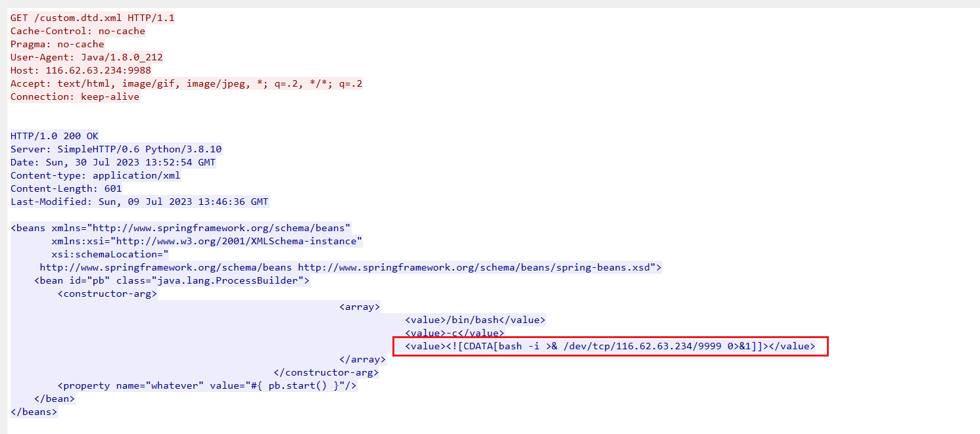Click the 'Last-Modified: Sun, 09 Jul 2023' line
Screen dimensions: 980x434
[x=139, y=202]
